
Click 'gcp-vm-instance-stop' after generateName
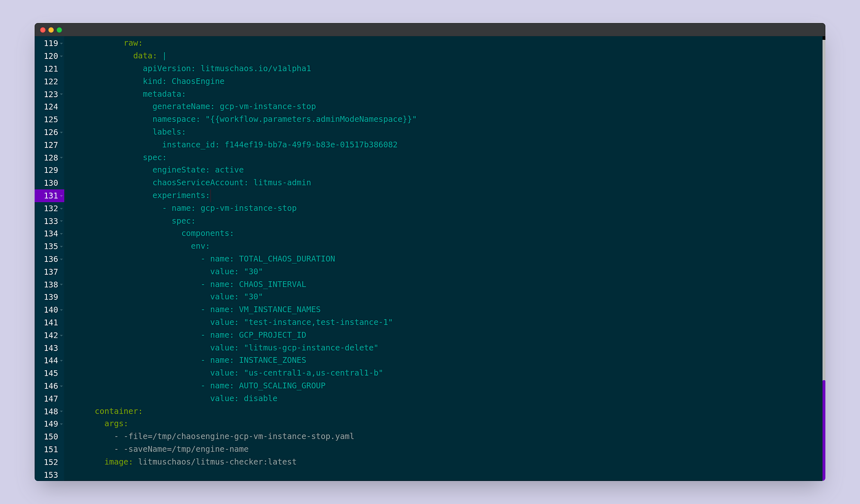[268, 107]
